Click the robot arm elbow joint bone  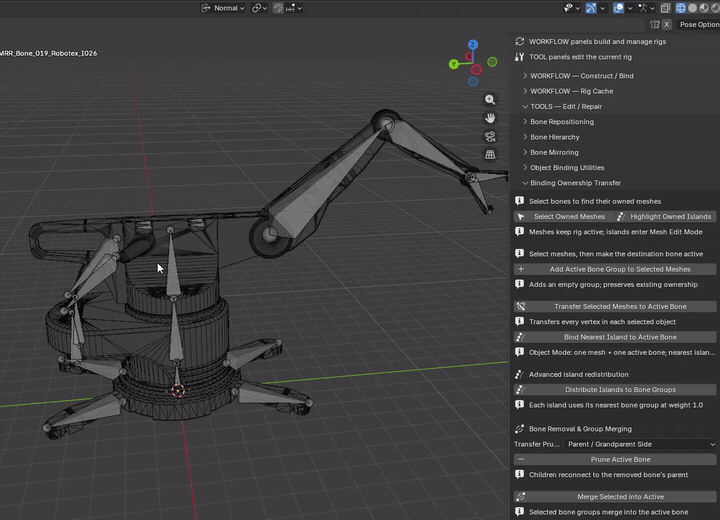386,124
